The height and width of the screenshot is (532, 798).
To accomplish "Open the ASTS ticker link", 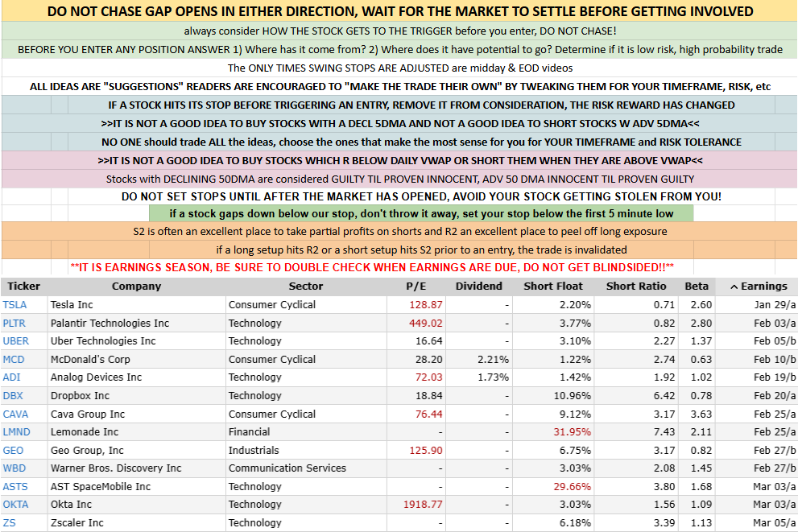I will tap(15, 486).
